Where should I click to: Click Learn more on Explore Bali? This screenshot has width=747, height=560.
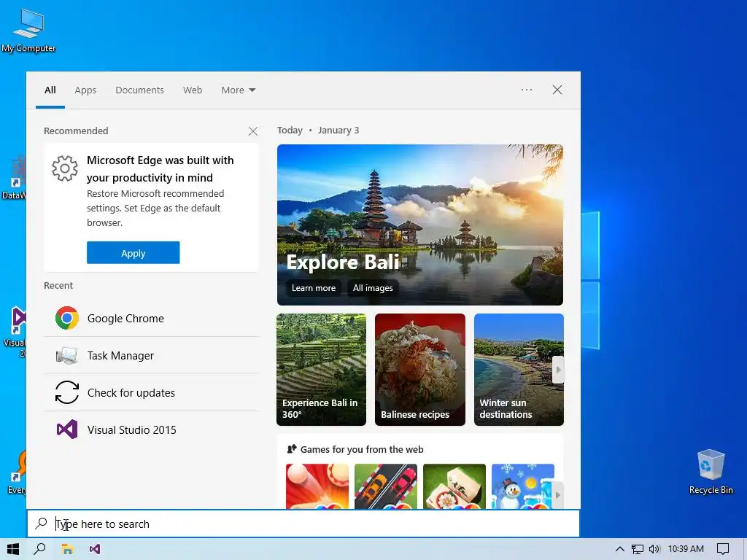(314, 287)
